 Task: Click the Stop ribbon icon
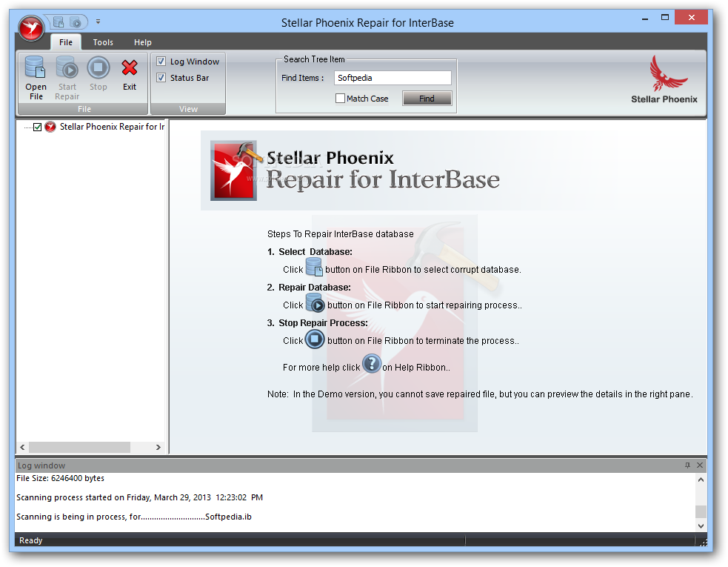[x=98, y=68]
